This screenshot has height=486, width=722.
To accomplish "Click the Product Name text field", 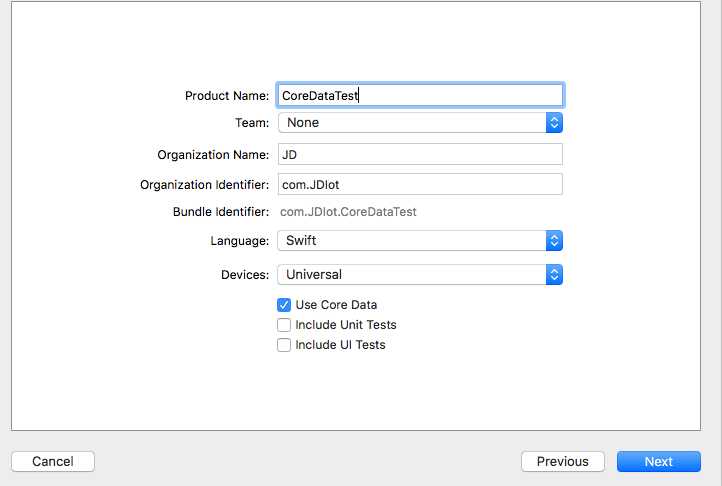I will coord(420,95).
